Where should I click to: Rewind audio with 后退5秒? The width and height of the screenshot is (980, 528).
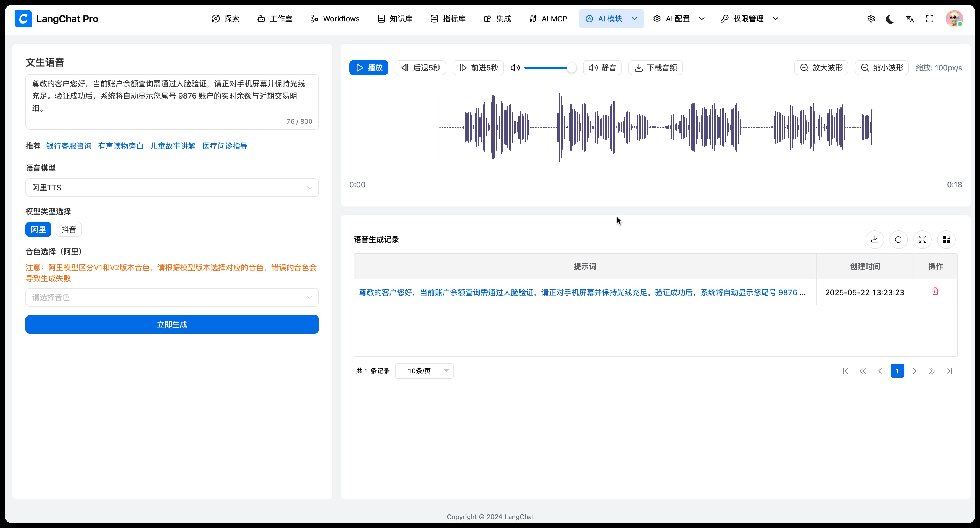click(420, 68)
